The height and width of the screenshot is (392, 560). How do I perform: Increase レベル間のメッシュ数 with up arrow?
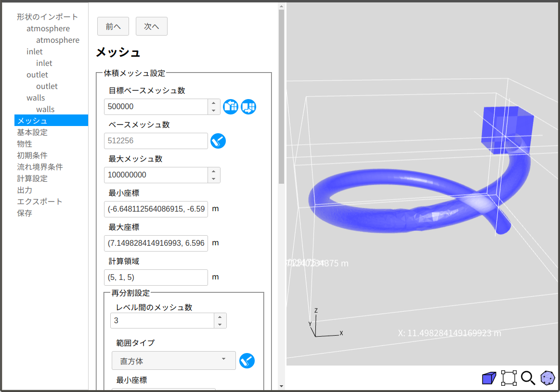220,317
